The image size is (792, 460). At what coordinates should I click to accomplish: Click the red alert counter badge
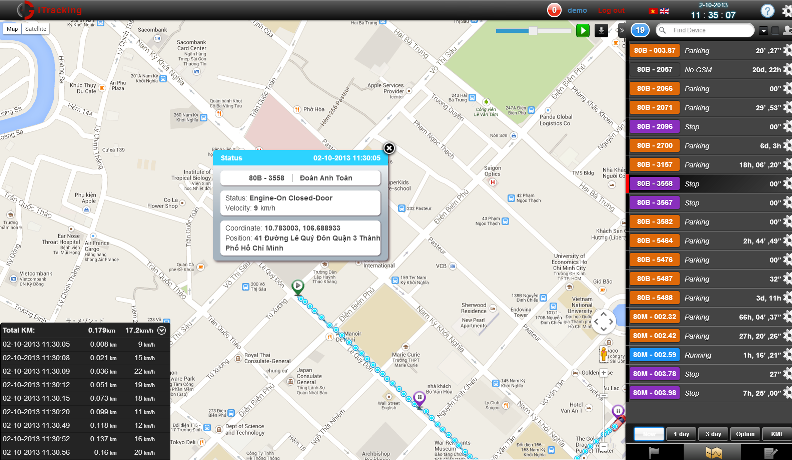coord(554,10)
